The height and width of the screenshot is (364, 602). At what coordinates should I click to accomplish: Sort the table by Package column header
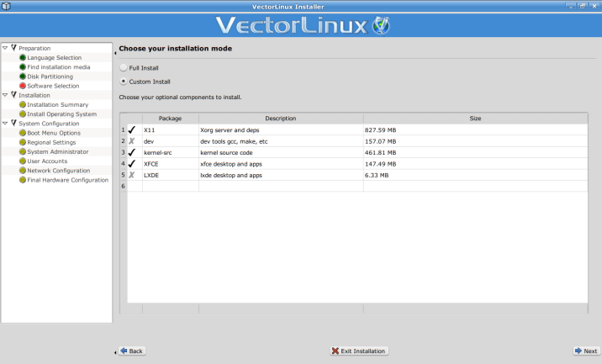pos(170,119)
